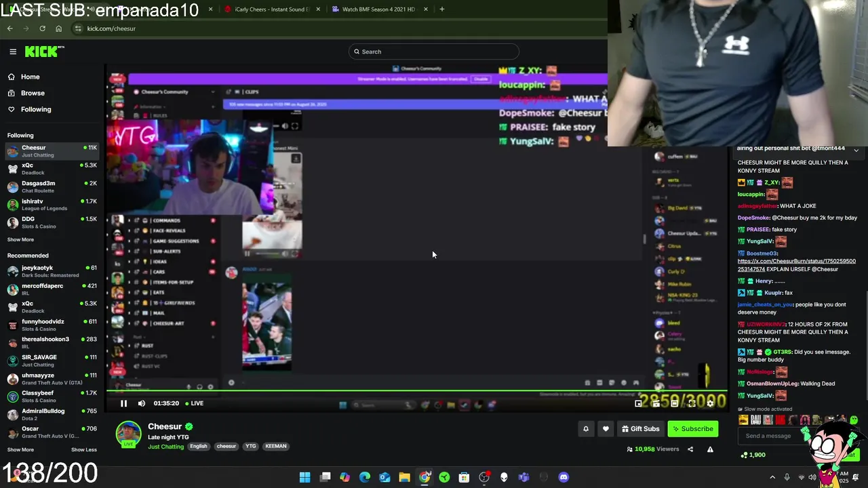Open Oscar recommended channel
This screenshot has width=868, height=488.
point(52,432)
